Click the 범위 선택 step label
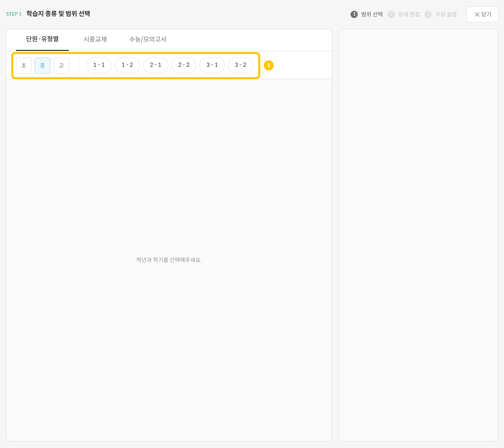The image size is (504, 448). click(x=372, y=14)
